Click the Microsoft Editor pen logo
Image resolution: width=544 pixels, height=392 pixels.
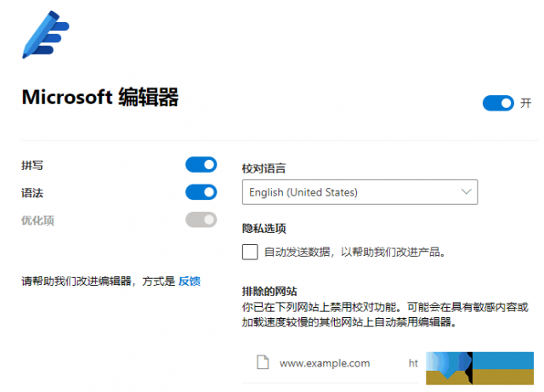coord(45,35)
